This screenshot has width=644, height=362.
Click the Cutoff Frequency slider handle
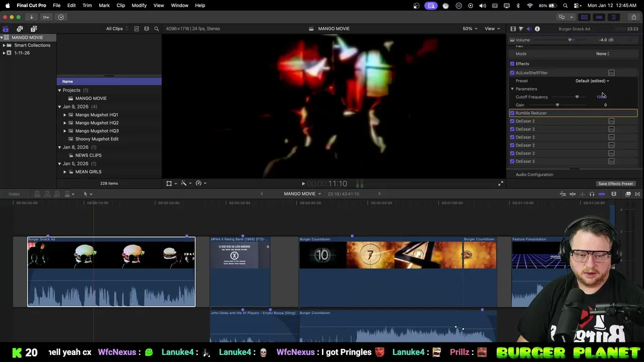tap(577, 97)
